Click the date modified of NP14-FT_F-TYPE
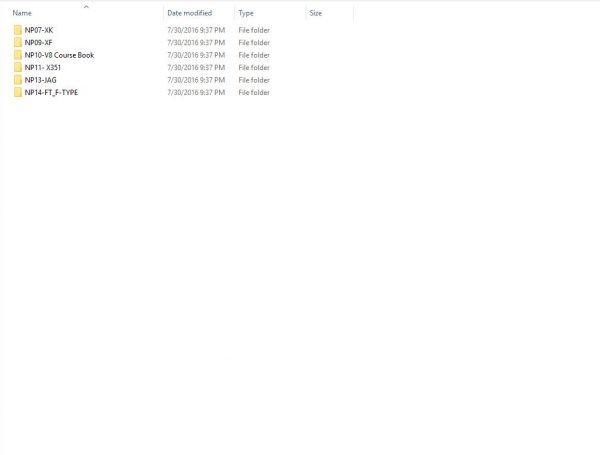The image size is (600, 455). [x=196, y=92]
